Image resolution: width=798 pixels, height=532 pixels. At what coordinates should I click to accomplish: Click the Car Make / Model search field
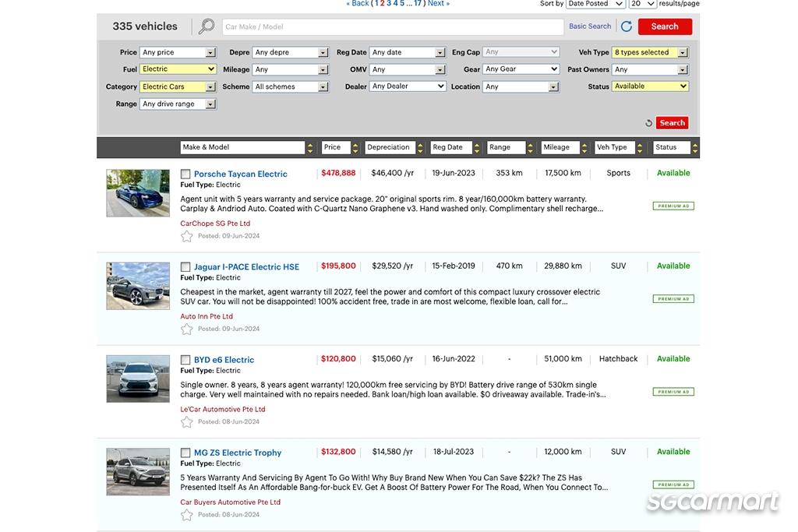point(392,26)
